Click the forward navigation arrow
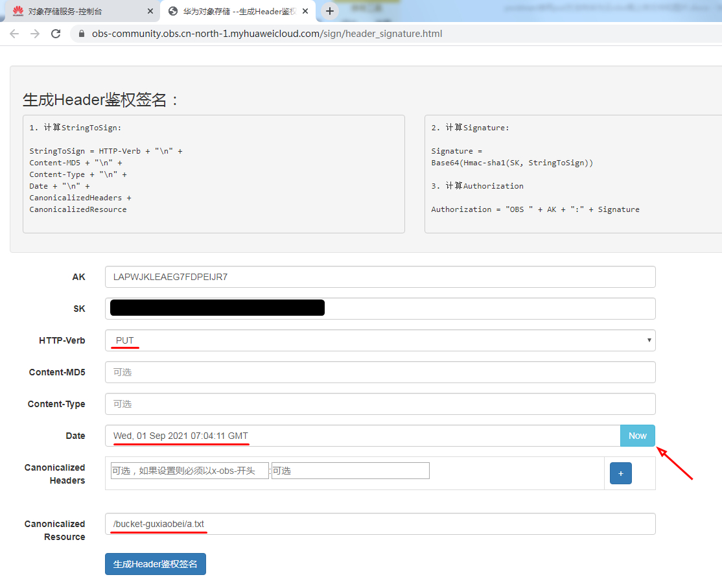722x588 pixels. [36, 34]
